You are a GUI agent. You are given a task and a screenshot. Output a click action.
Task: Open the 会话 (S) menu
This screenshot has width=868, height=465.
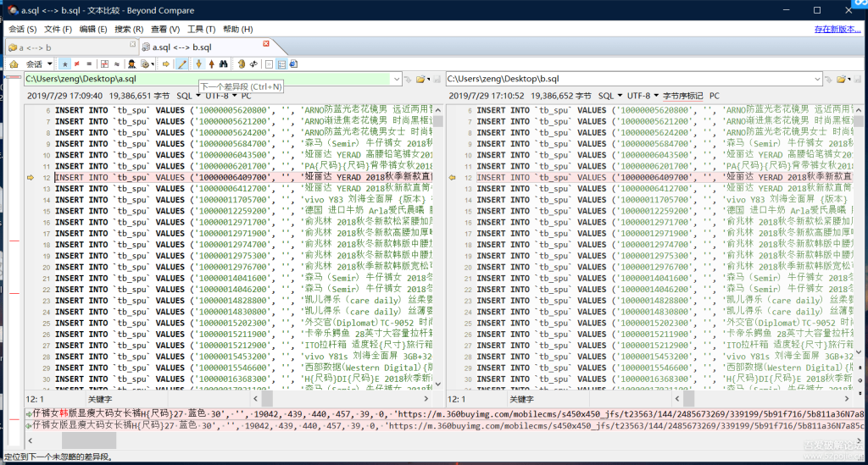point(23,29)
